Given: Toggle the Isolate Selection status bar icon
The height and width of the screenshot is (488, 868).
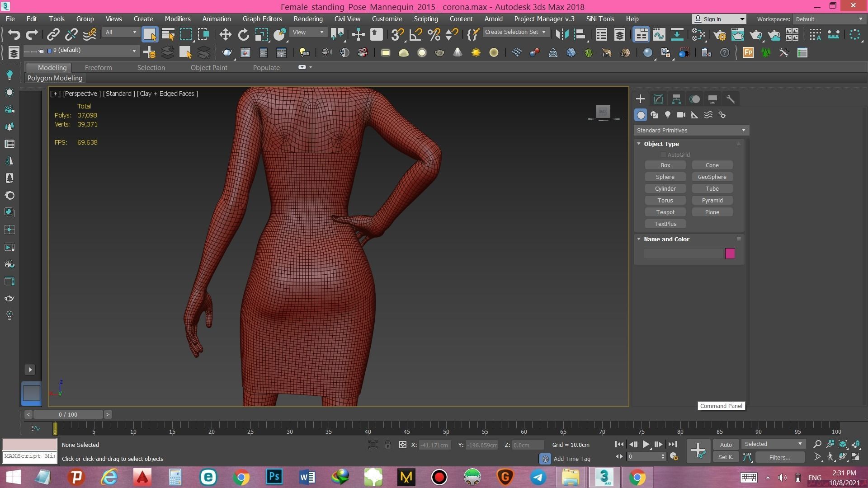Looking at the screenshot, I should point(373,445).
